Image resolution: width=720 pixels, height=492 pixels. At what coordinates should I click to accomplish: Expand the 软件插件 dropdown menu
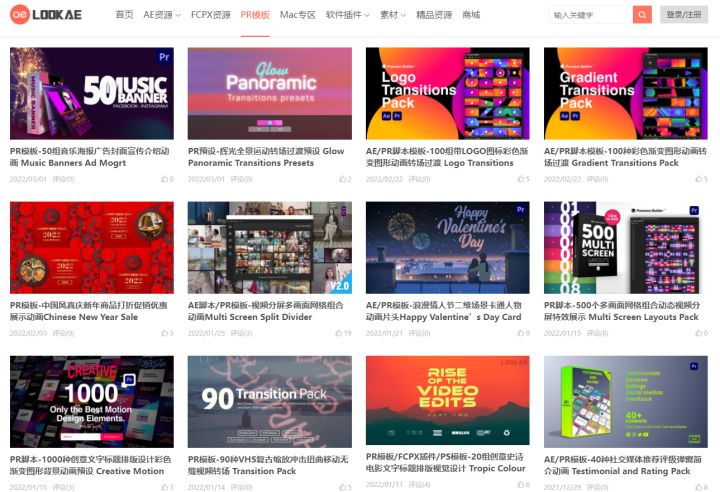click(348, 15)
